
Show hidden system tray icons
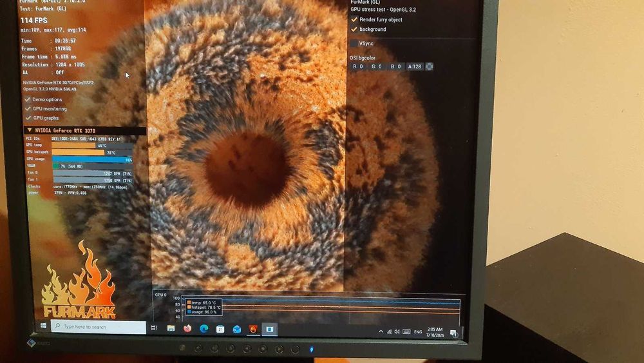pyautogui.click(x=381, y=331)
